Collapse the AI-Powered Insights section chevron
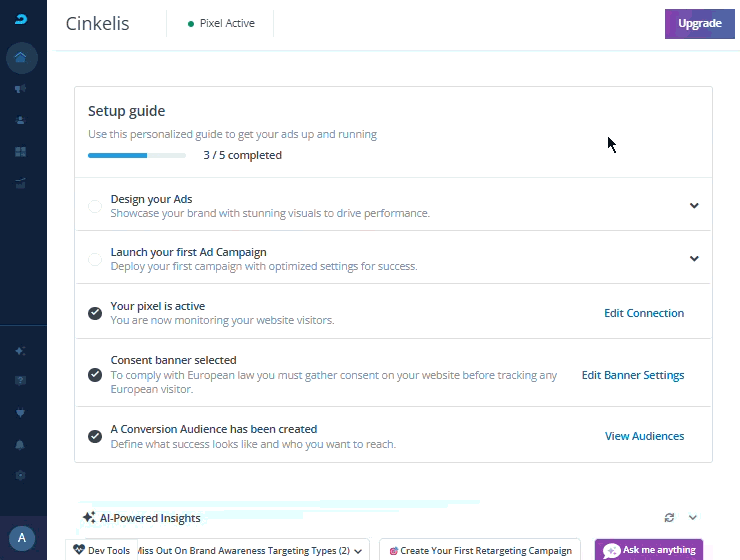The image size is (740, 560). (693, 517)
